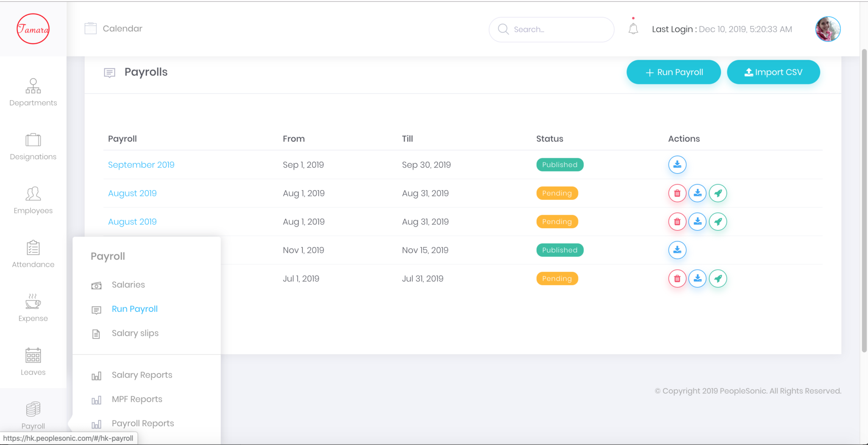Image resolution: width=868 pixels, height=445 pixels.
Task: Click the Run Payroll button
Action: pos(673,72)
